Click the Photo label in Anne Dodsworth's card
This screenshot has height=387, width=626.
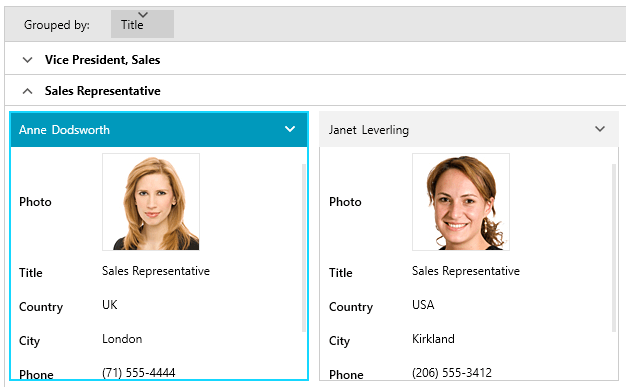coord(35,202)
